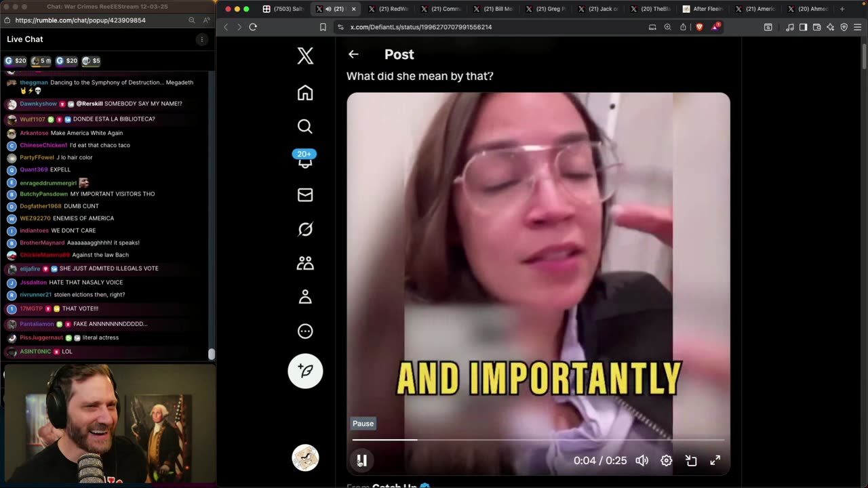Click the rumble.com chat popup URL
The height and width of the screenshot is (488, 868).
tap(80, 20)
